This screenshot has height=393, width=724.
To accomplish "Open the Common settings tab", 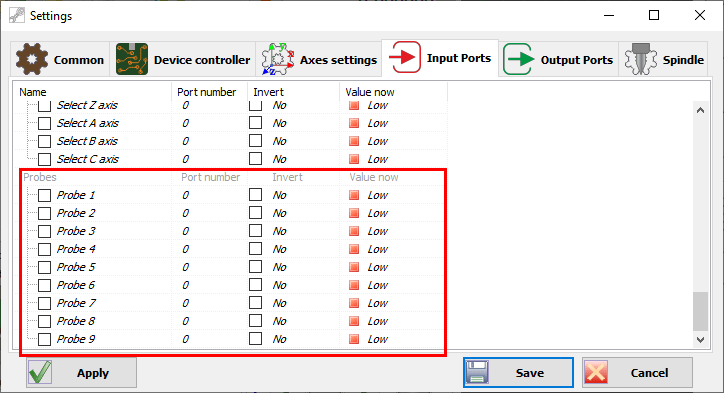I will point(60,60).
